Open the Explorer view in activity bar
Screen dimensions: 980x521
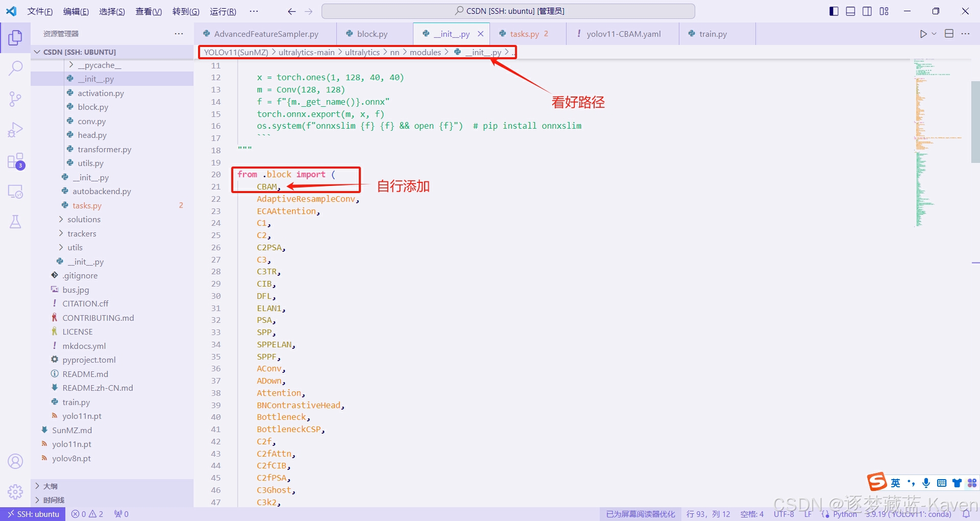(x=15, y=37)
